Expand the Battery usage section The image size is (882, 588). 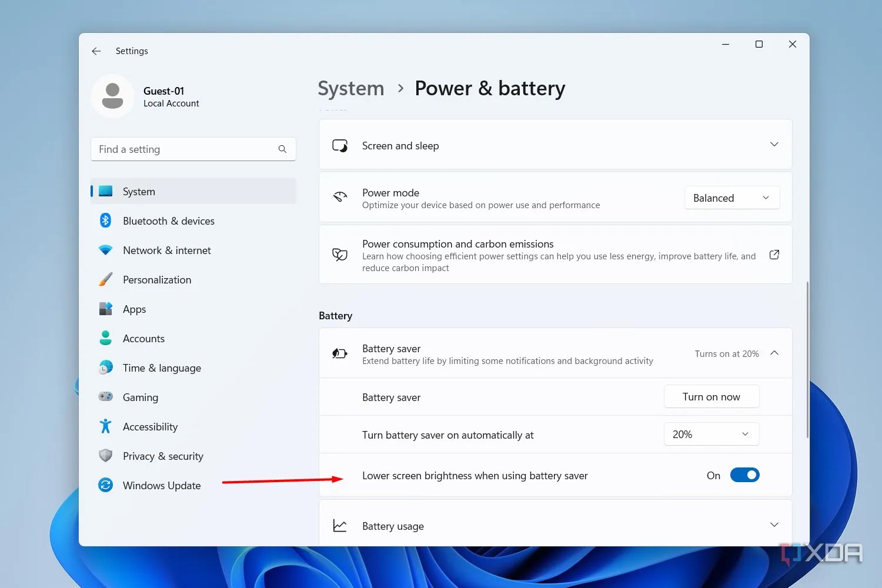[x=774, y=524]
